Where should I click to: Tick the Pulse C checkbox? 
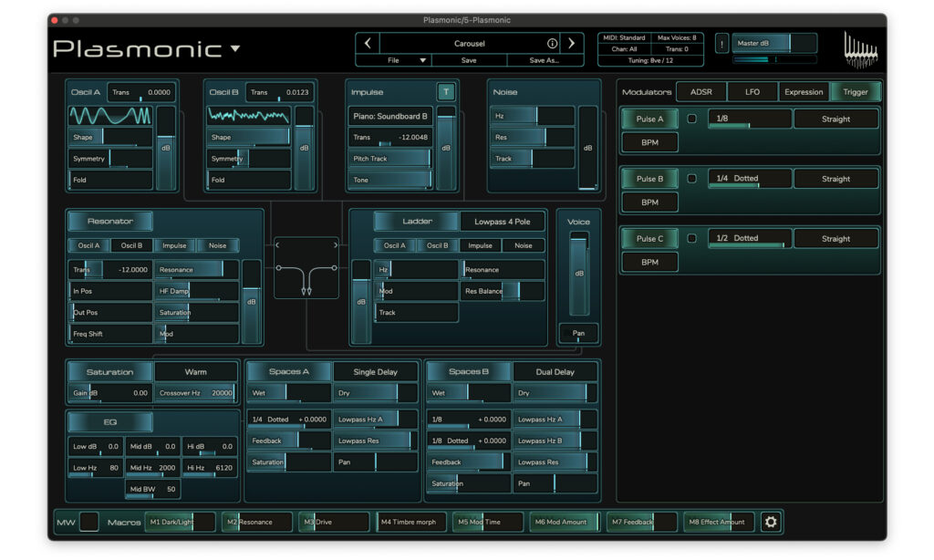(x=691, y=238)
